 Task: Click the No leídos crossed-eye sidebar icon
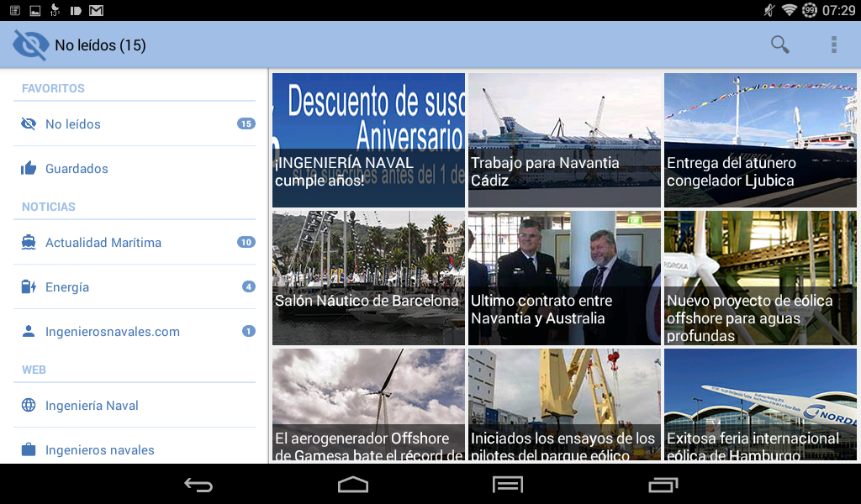pyautogui.click(x=29, y=124)
